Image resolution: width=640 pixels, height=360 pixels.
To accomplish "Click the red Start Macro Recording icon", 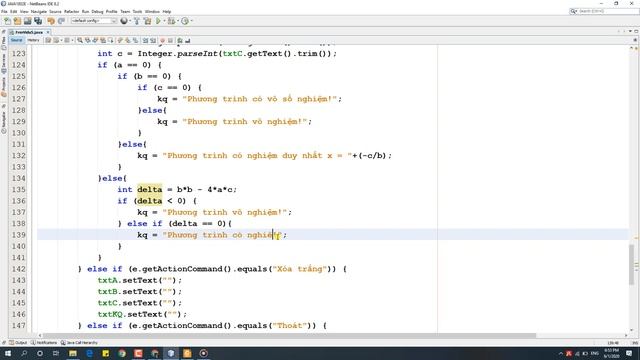I will [162, 40].
